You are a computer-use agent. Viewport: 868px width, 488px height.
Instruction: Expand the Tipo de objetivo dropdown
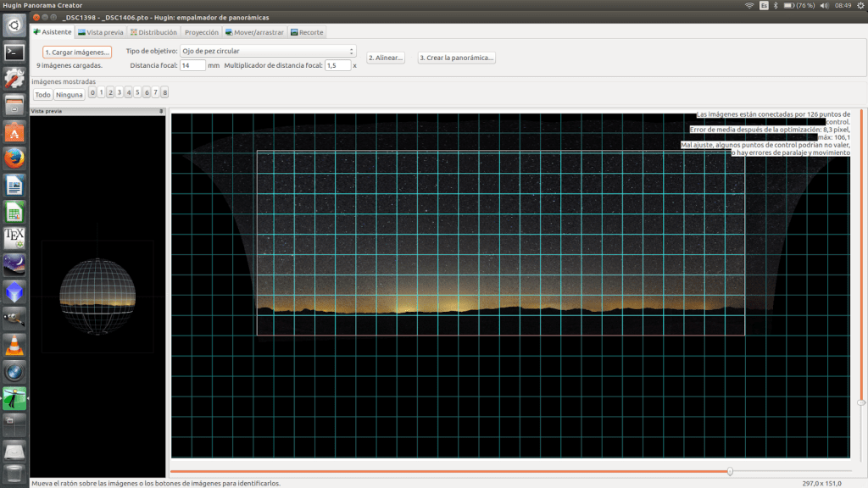[269, 52]
